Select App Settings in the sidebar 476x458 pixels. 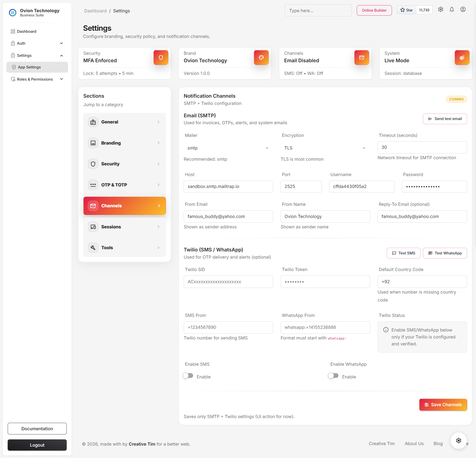pyautogui.click(x=29, y=67)
